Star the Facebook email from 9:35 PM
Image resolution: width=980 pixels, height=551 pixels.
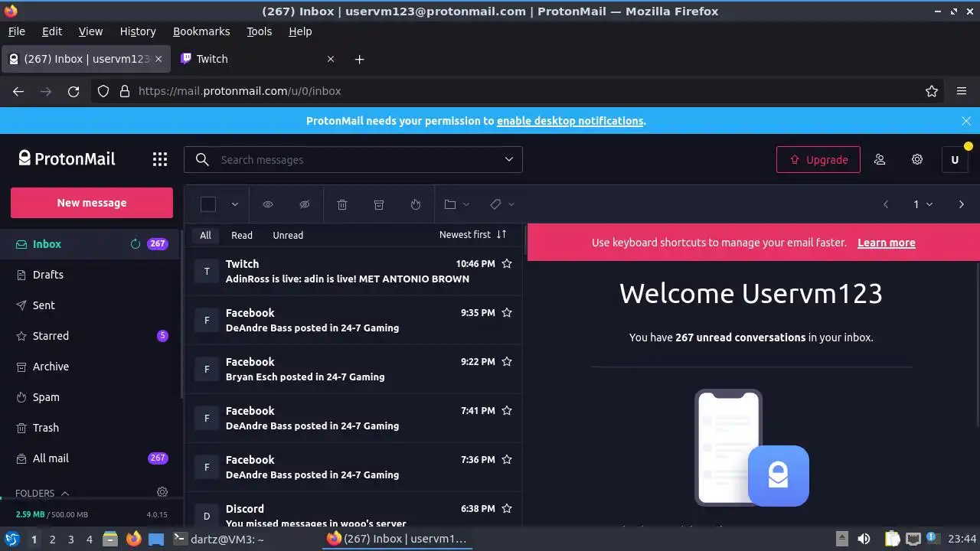[506, 312]
